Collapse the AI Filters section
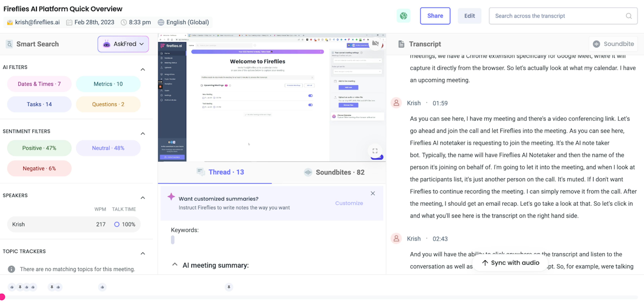Viewport: 644px width, 302px height. coord(143,69)
